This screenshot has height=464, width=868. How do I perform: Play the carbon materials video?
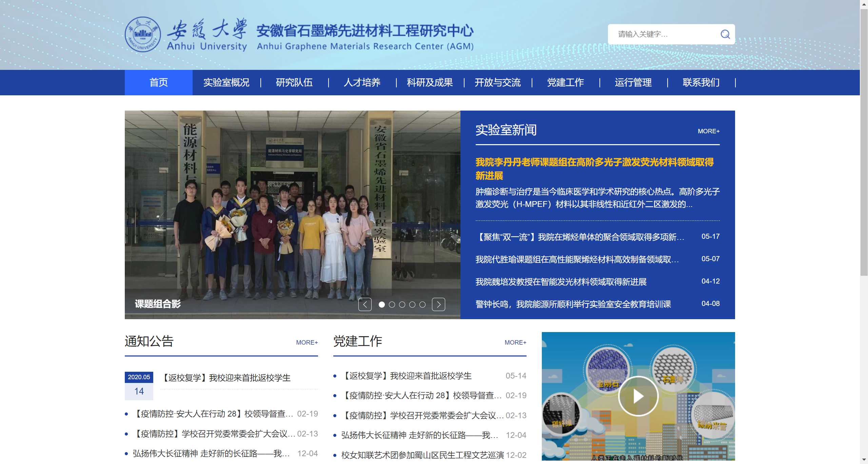638,396
